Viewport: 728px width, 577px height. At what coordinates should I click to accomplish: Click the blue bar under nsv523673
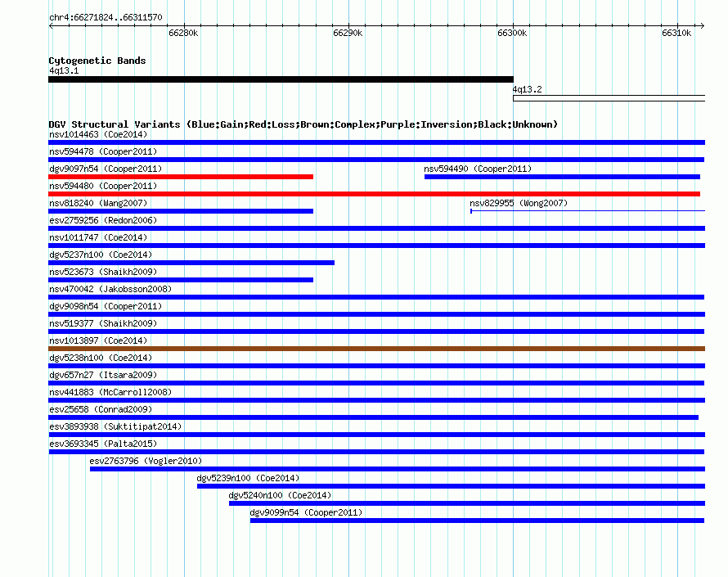pyautogui.click(x=181, y=280)
